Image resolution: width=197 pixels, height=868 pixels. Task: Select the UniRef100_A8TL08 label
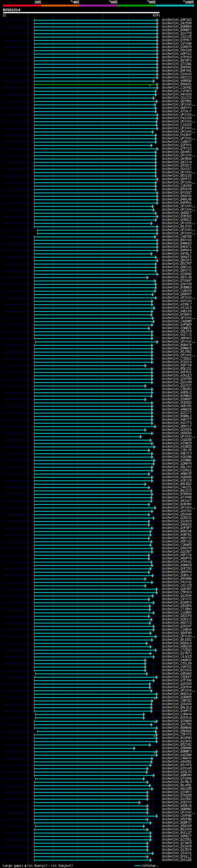(176, 277)
